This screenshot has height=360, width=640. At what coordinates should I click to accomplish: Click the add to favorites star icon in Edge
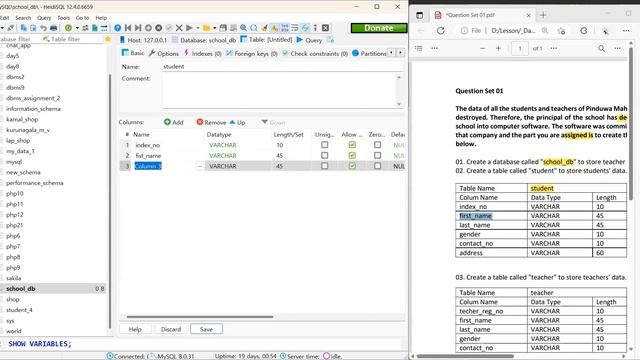562,31
